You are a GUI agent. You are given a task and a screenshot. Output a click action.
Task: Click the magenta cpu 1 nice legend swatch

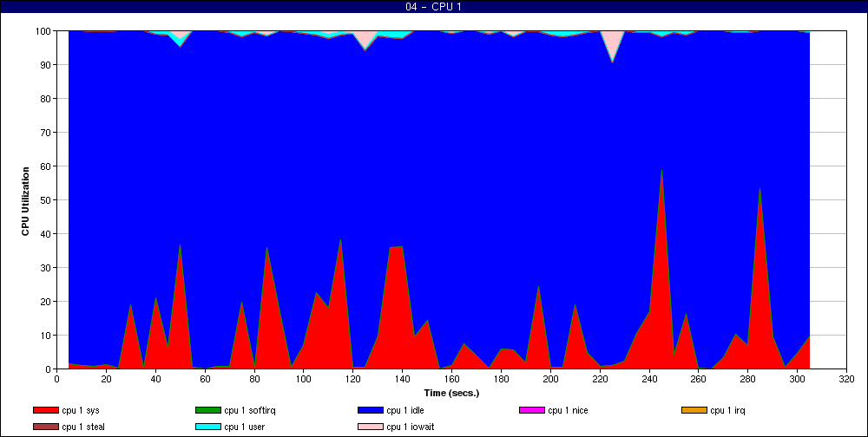pos(532,410)
